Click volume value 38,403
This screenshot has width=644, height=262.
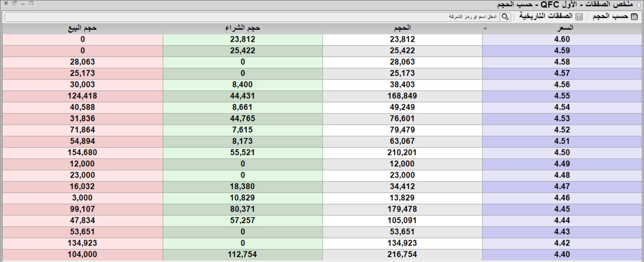pos(402,85)
